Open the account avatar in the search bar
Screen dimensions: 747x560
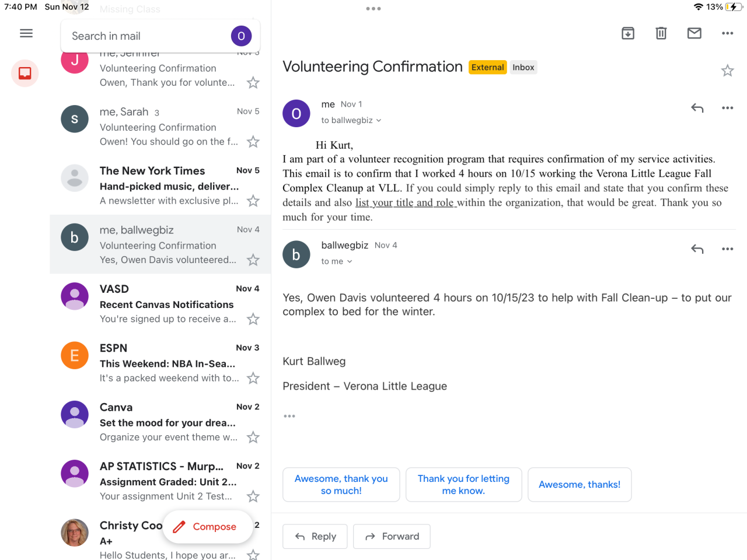point(241,36)
